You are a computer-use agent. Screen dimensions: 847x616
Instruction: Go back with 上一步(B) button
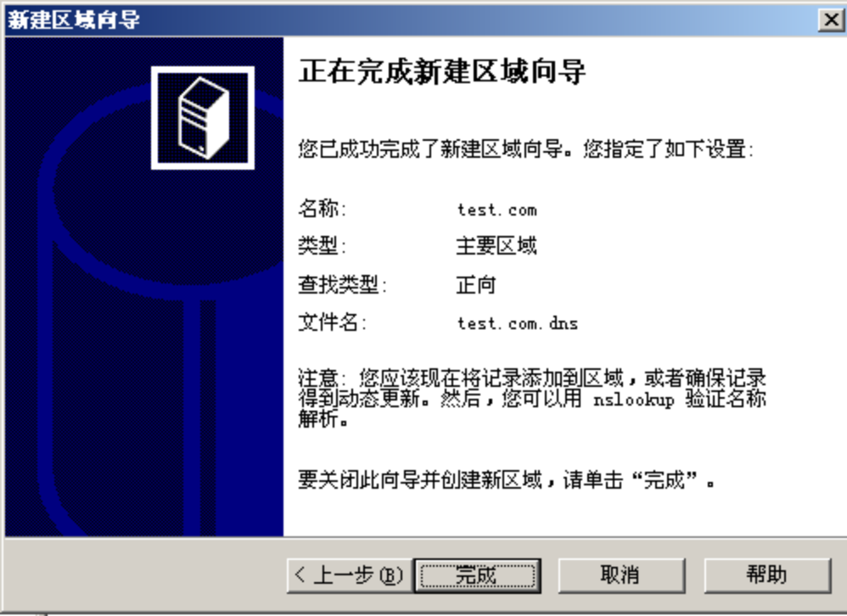[x=350, y=575]
